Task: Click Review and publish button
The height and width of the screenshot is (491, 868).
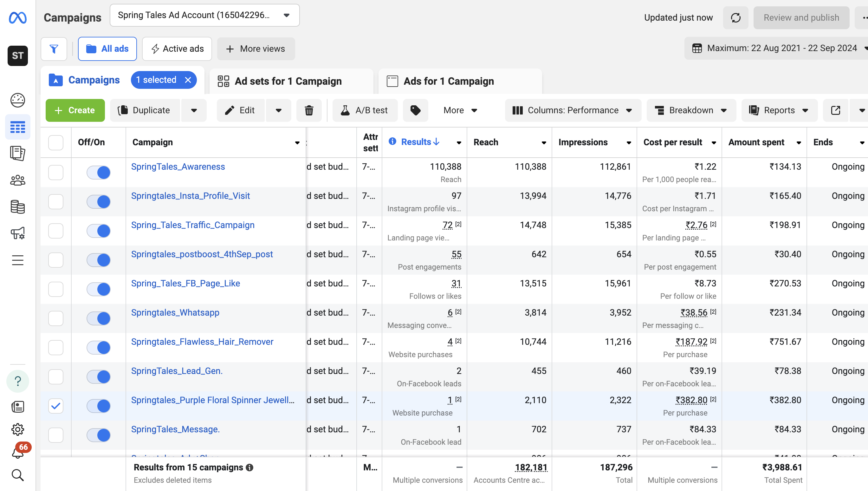Action: pyautogui.click(x=801, y=17)
